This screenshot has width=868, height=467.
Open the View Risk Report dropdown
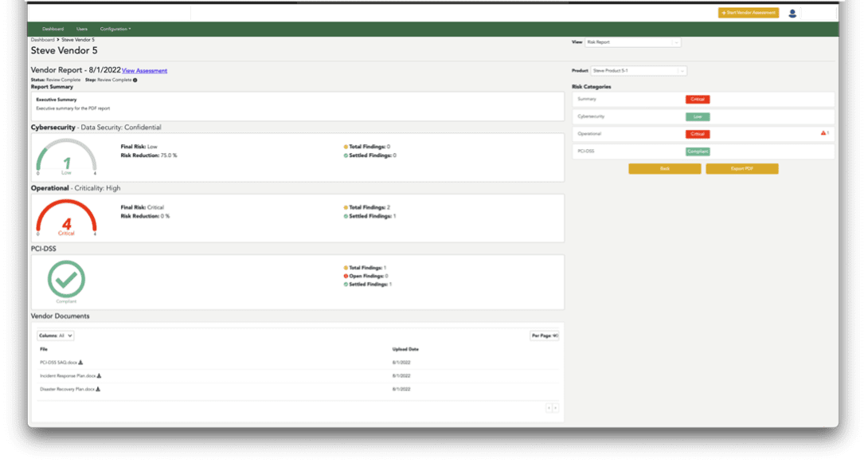[x=633, y=42]
